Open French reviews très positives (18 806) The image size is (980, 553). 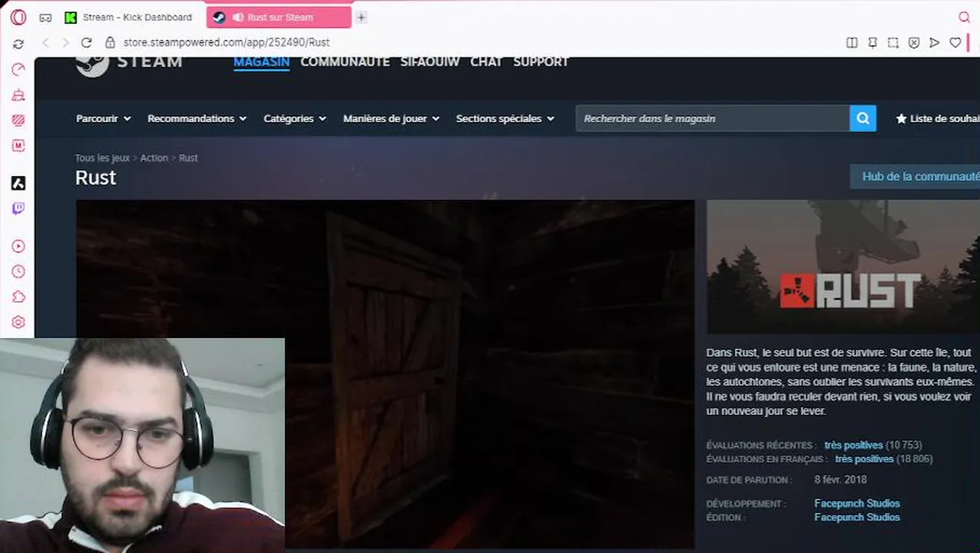coord(883,459)
